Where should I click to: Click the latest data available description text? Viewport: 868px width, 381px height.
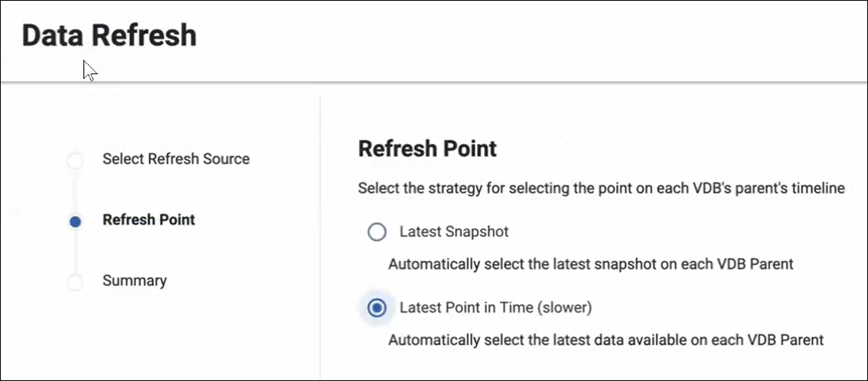click(605, 340)
